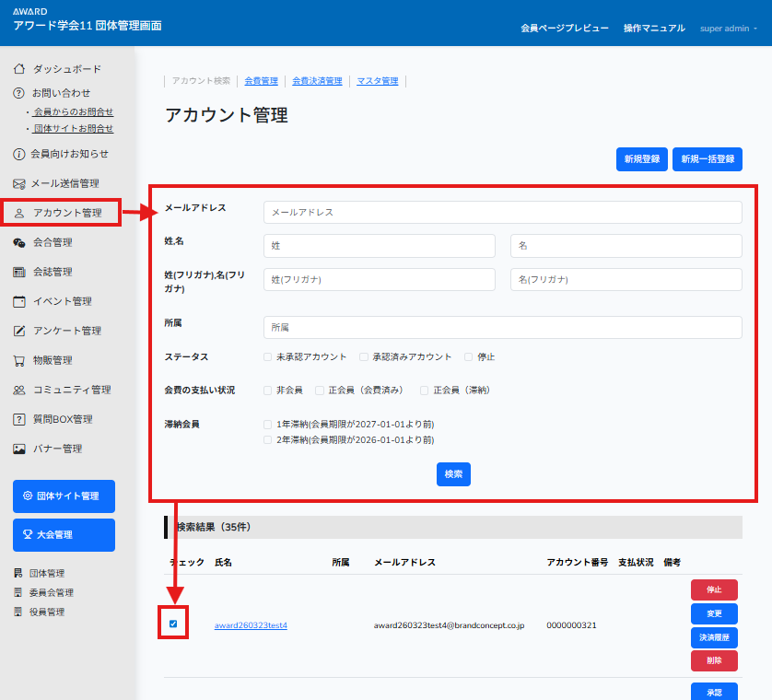This screenshot has width=772, height=700.
Task: Open the award260323test4 name link
Action: [x=251, y=625]
